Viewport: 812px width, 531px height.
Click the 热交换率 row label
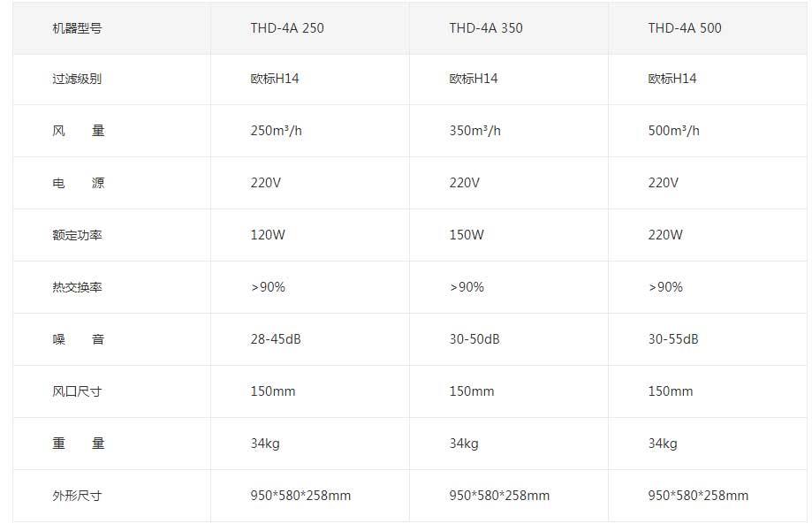(x=77, y=287)
